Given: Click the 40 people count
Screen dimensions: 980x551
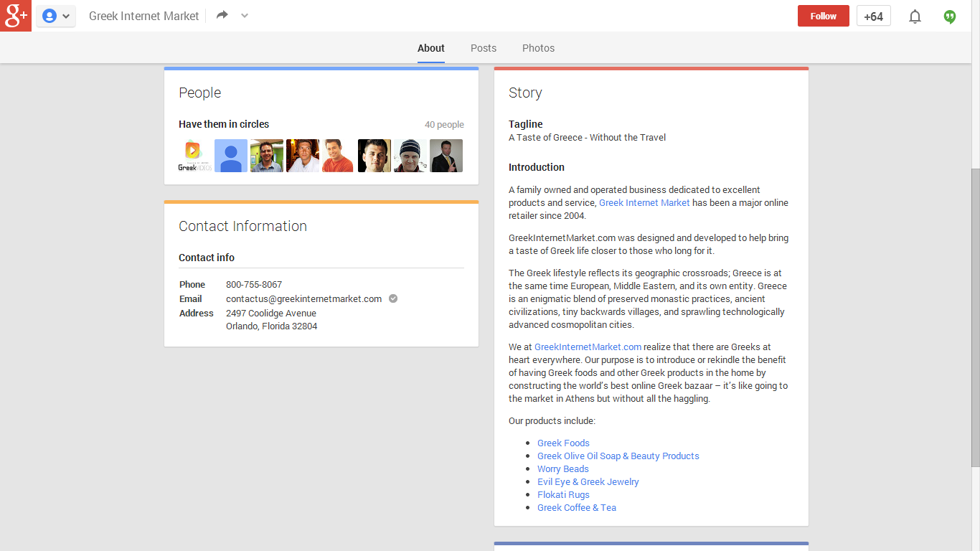Looking at the screenshot, I should coord(444,125).
